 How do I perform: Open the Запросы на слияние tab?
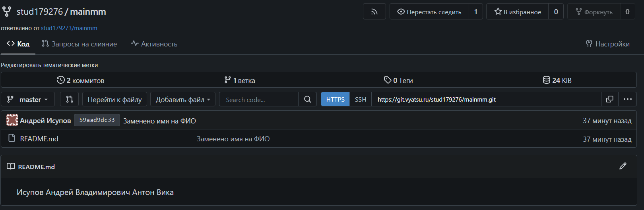click(x=80, y=44)
